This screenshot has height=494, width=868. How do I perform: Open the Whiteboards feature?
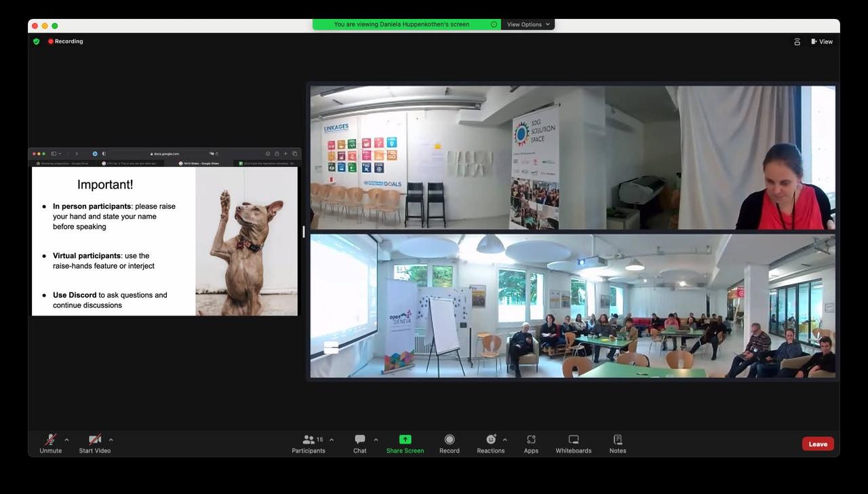click(573, 444)
